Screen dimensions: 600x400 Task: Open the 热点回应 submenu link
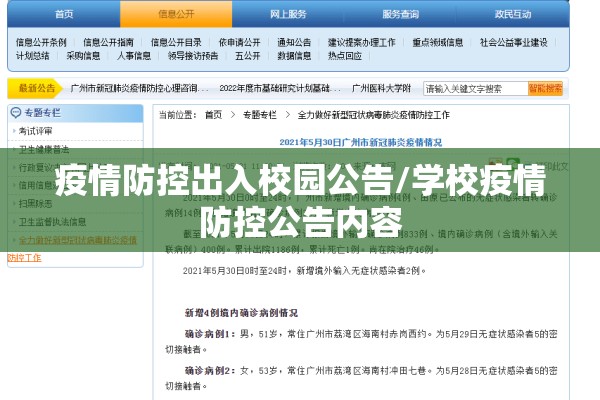pyautogui.click(x=345, y=56)
